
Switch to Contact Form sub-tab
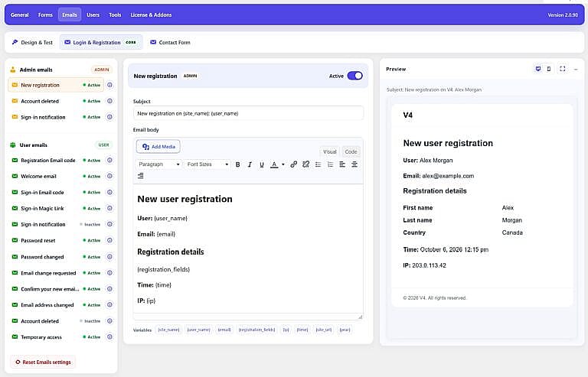point(170,42)
